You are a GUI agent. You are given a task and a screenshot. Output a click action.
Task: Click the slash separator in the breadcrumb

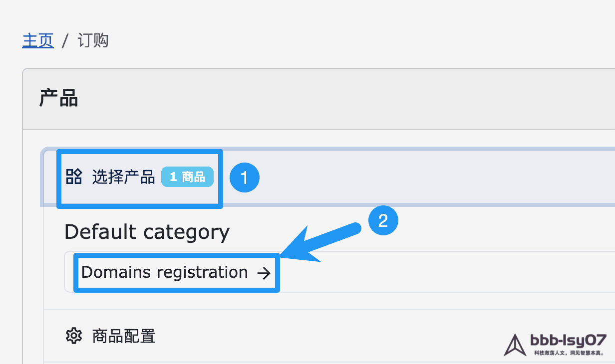point(65,41)
